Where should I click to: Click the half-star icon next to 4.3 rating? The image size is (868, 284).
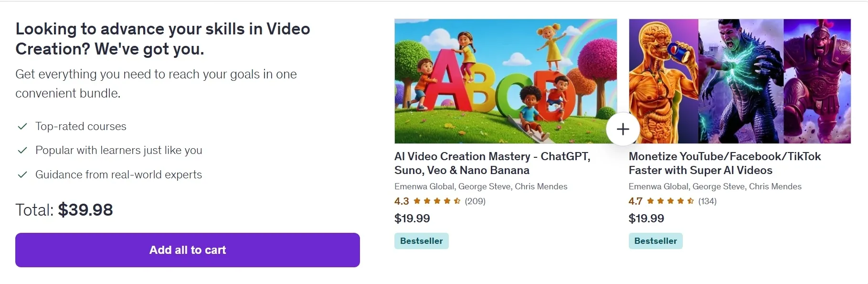pyautogui.click(x=456, y=201)
